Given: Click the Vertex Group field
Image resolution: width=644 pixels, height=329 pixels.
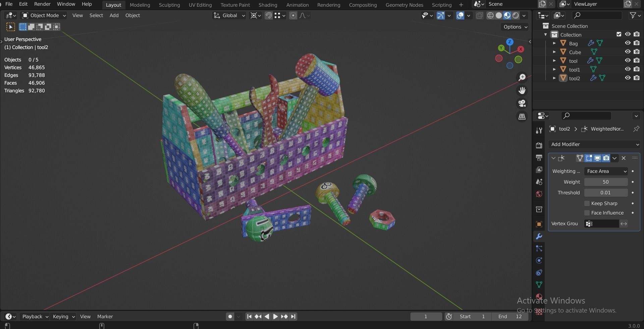Looking at the screenshot, I should [x=602, y=224].
